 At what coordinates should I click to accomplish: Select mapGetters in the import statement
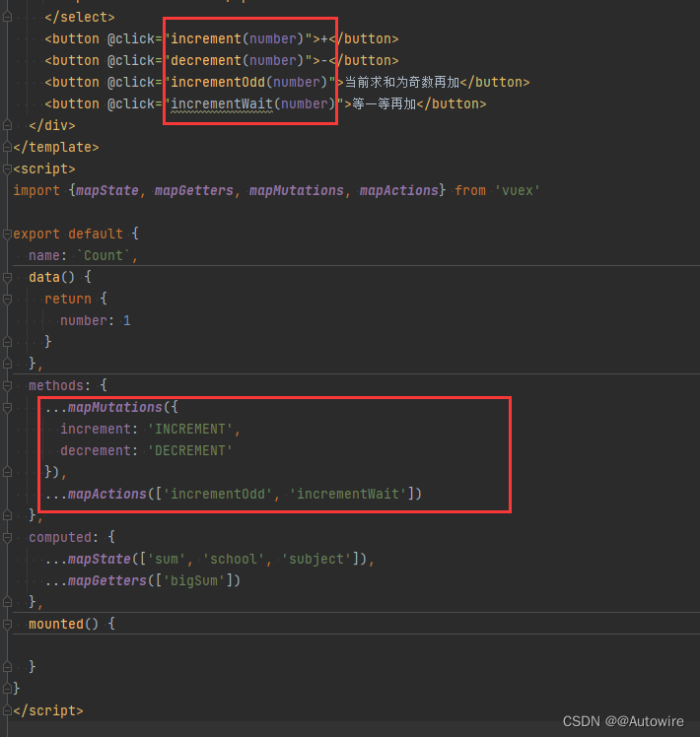[x=194, y=190]
